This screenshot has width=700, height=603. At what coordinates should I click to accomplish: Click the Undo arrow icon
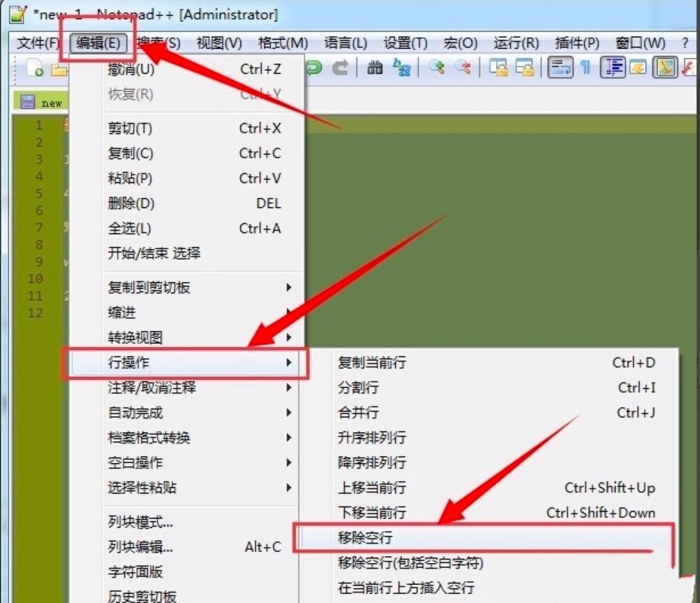click(x=313, y=67)
